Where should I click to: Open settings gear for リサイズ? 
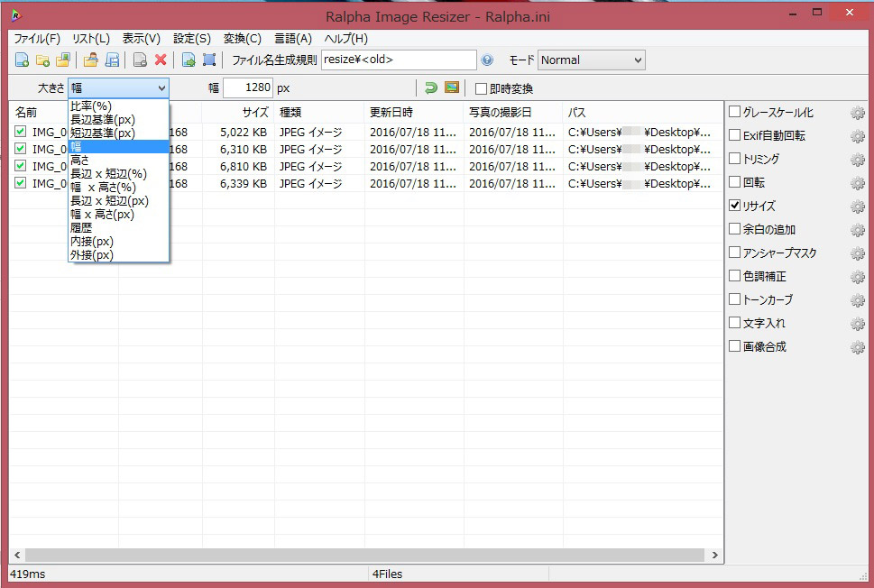point(857,207)
